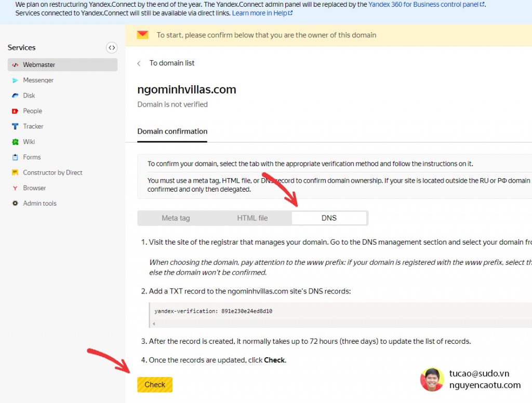The image size is (532, 403).
Task: Open Constructor by Direct icon
Action: click(15, 172)
